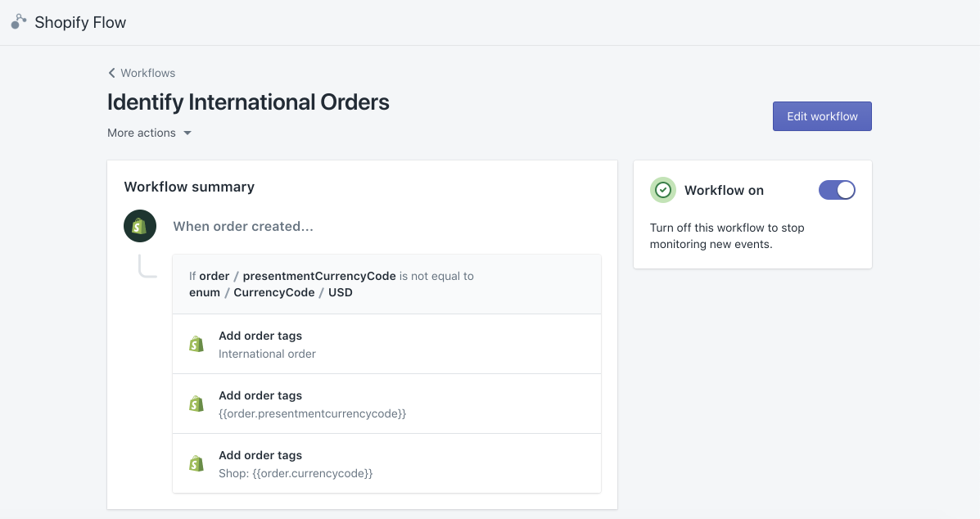
Task: Select the 'Identify International Orders' title
Action: coord(248,102)
